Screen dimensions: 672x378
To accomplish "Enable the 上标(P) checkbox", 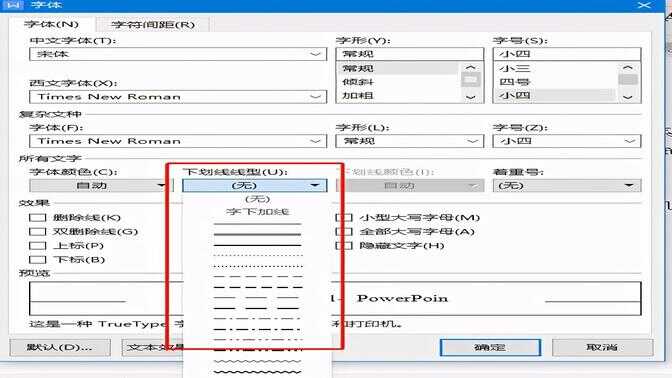I will tap(37, 246).
